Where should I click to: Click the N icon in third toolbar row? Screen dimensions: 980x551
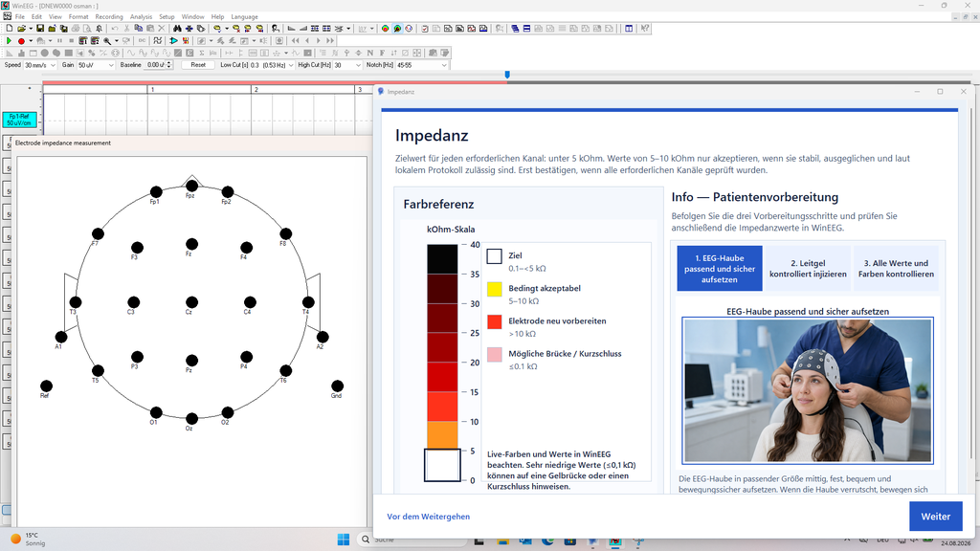tap(370, 54)
